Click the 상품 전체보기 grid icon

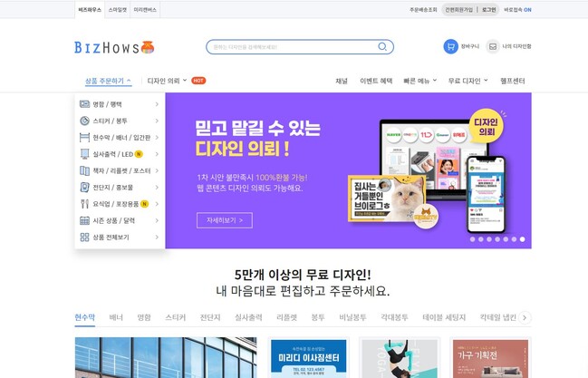click(84, 237)
